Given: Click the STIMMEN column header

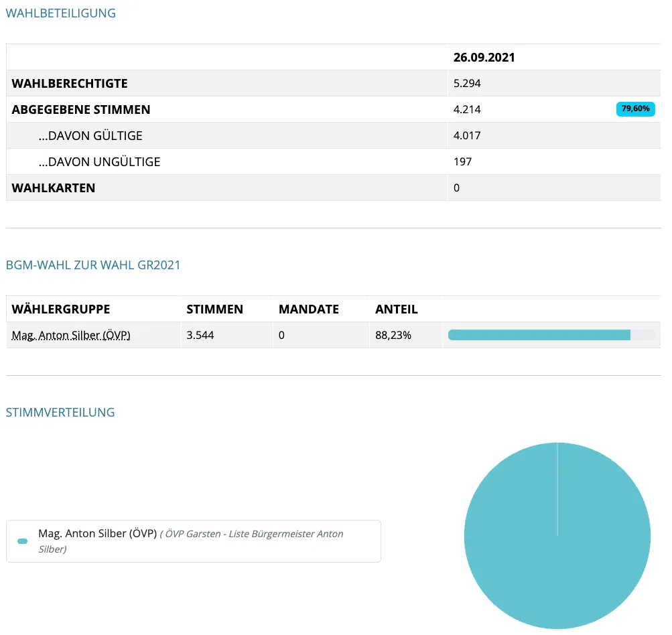Looking at the screenshot, I should click(214, 309).
